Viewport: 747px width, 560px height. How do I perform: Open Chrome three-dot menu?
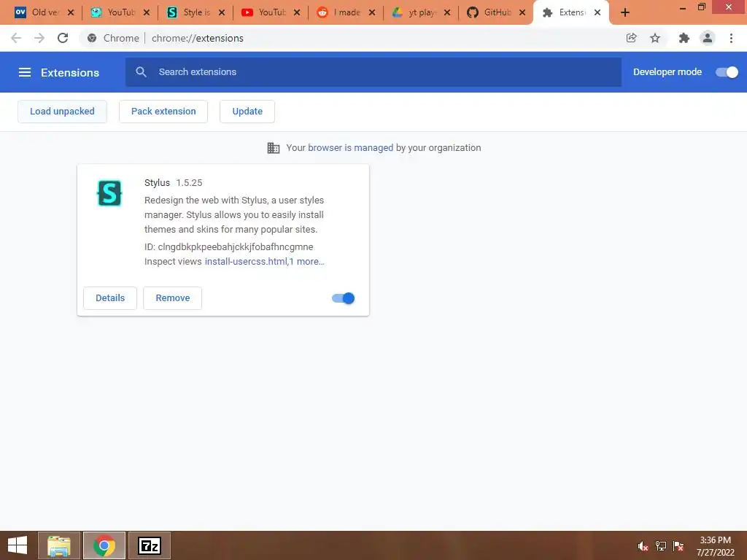[x=731, y=38]
